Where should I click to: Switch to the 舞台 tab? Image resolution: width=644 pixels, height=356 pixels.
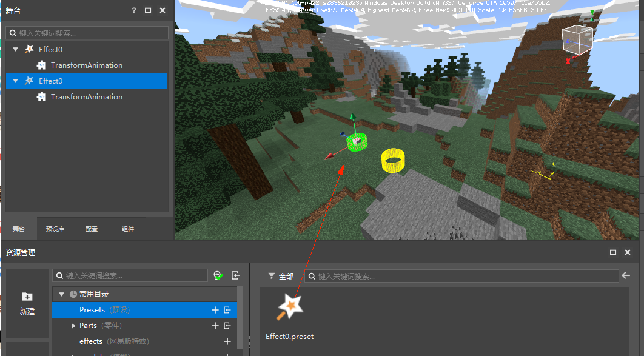point(18,229)
